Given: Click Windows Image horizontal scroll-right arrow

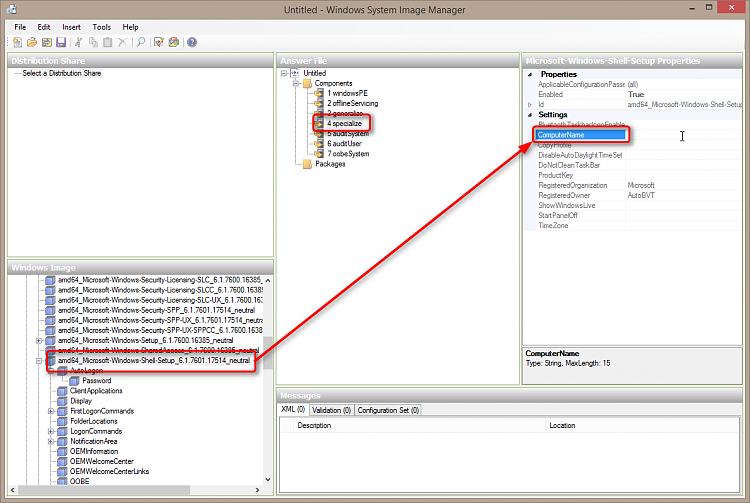Looking at the screenshot, I should click(257, 490).
